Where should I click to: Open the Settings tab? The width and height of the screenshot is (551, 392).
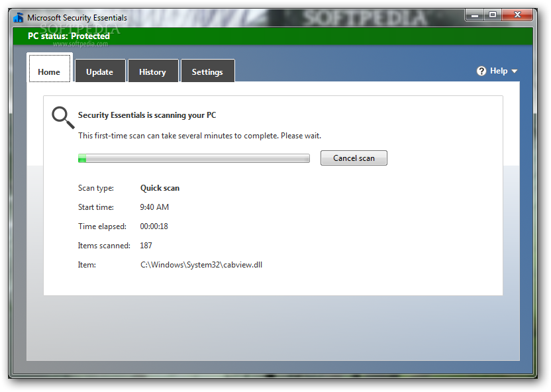click(x=207, y=71)
